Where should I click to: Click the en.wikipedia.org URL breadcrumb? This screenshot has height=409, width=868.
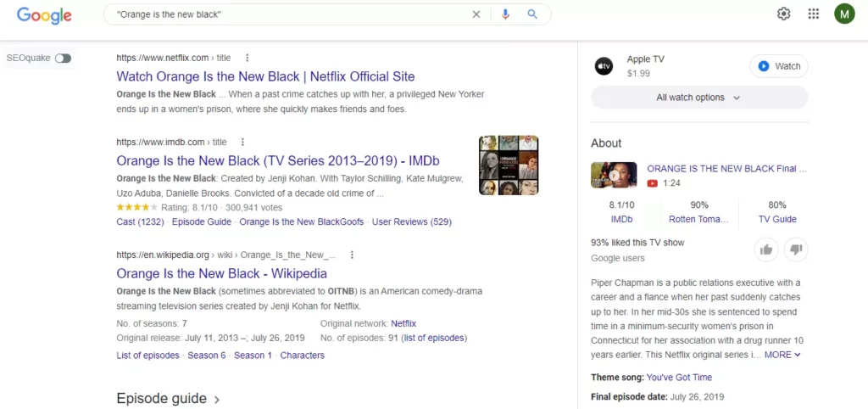pyautogui.click(x=226, y=255)
